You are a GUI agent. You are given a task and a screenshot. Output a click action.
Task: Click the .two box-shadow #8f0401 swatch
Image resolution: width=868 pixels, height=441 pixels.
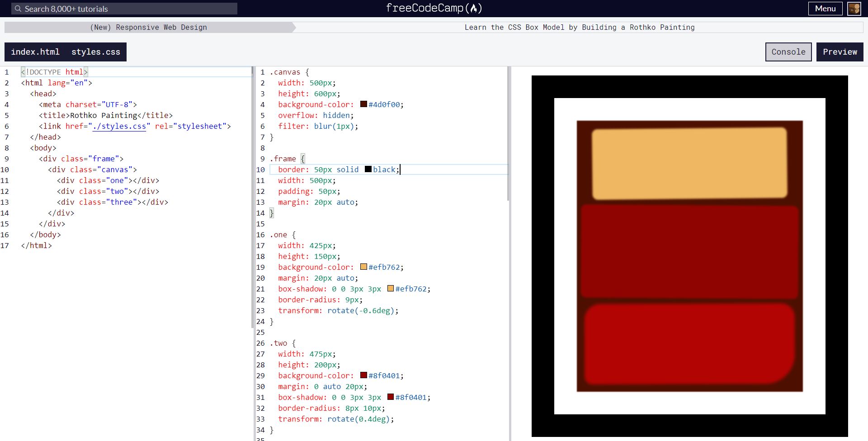coord(391,397)
